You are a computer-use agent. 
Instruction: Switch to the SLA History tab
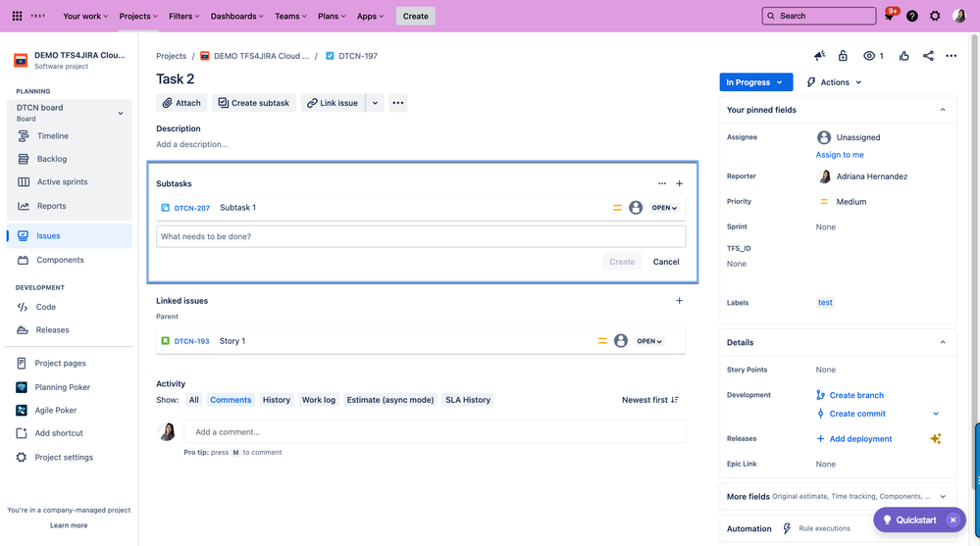tap(468, 400)
